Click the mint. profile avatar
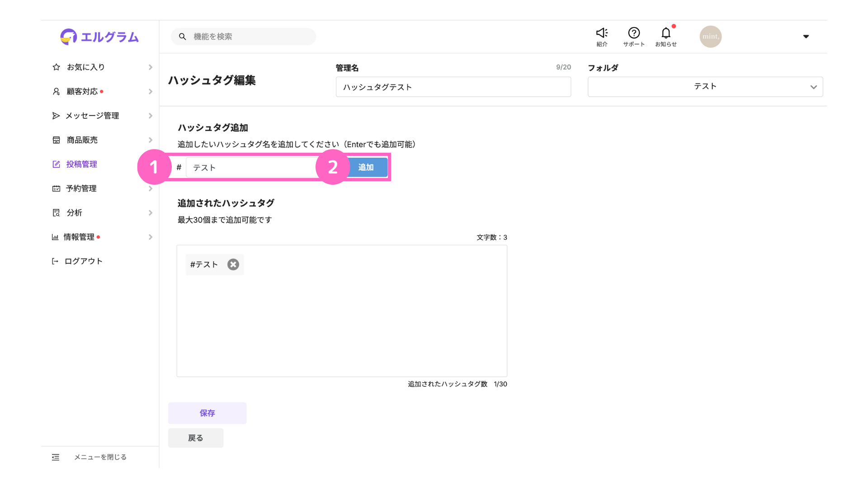This screenshot has width=868, height=488. [x=711, y=37]
